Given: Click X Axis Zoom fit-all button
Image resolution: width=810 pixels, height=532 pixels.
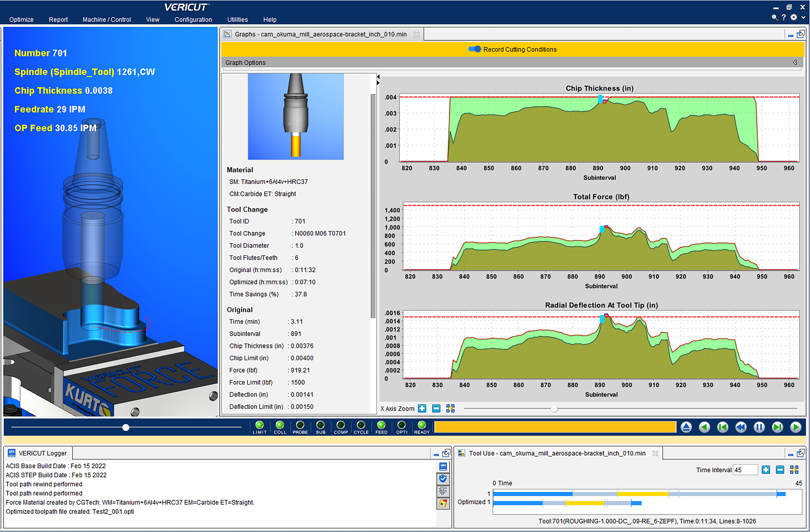Looking at the screenshot, I should coord(450,409).
